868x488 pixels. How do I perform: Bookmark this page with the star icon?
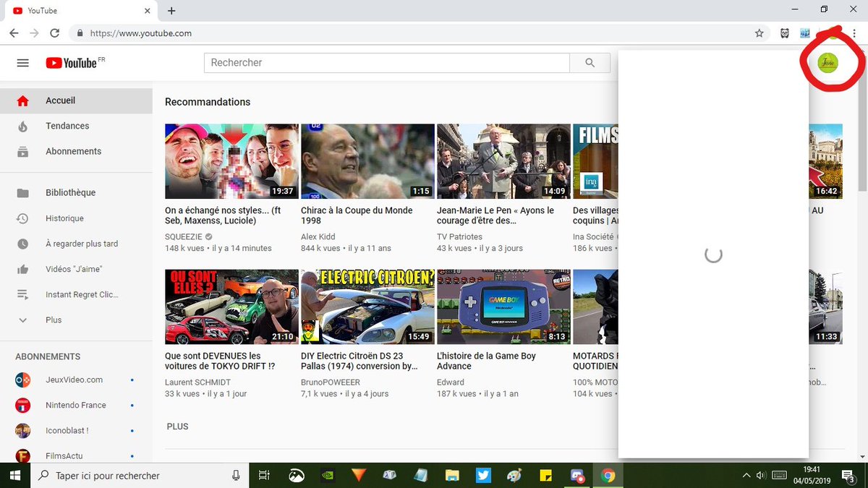pyautogui.click(x=759, y=33)
